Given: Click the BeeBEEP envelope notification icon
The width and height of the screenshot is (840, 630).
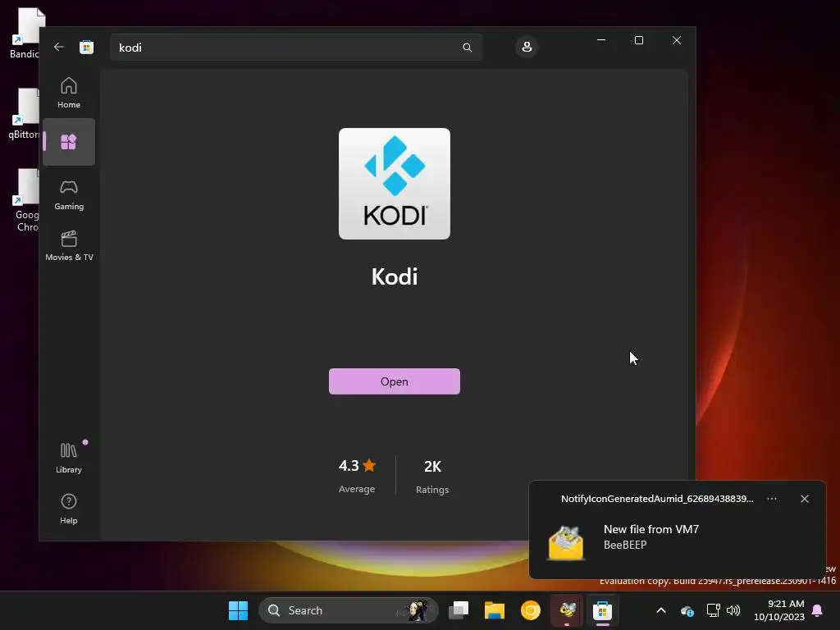Looking at the screenshot, I should [x=566, y=543].
